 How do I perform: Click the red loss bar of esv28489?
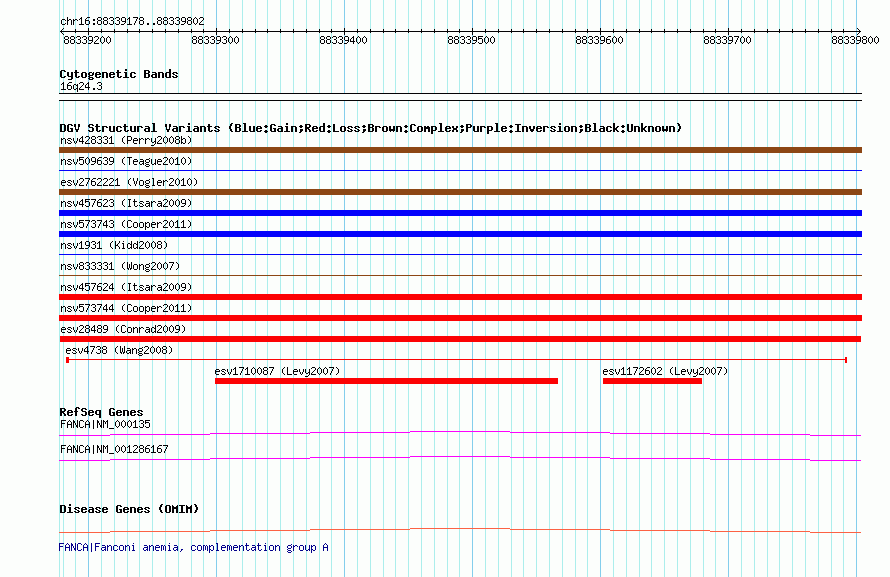460,339
